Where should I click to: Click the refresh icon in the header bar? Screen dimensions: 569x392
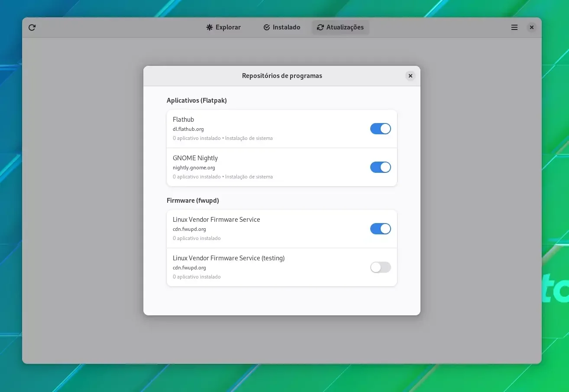pyautogui.click(x=32, y=27)
